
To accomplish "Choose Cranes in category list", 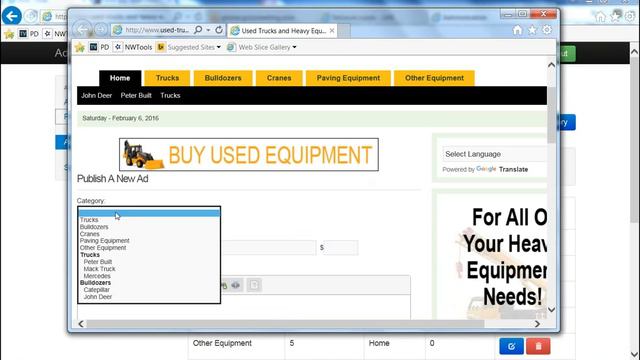I will click(x=90, y=234).
